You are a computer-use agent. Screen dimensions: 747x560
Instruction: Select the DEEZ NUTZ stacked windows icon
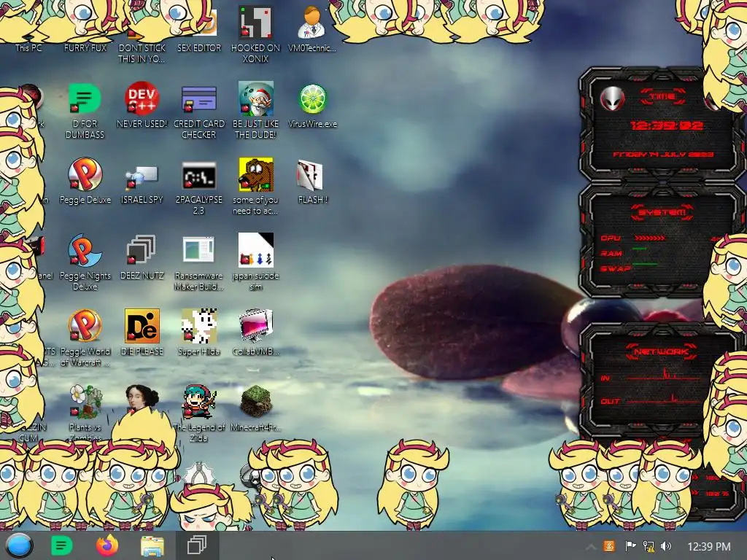[142, 249]
